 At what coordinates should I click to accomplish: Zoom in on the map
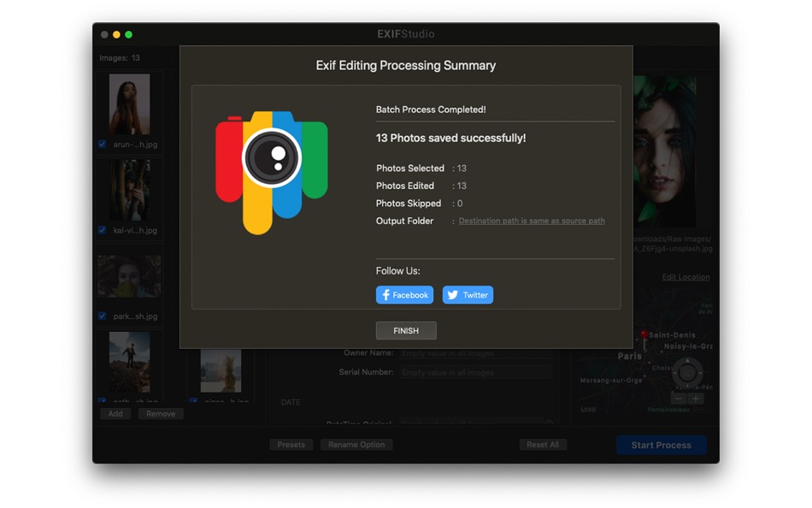(696, 399)
